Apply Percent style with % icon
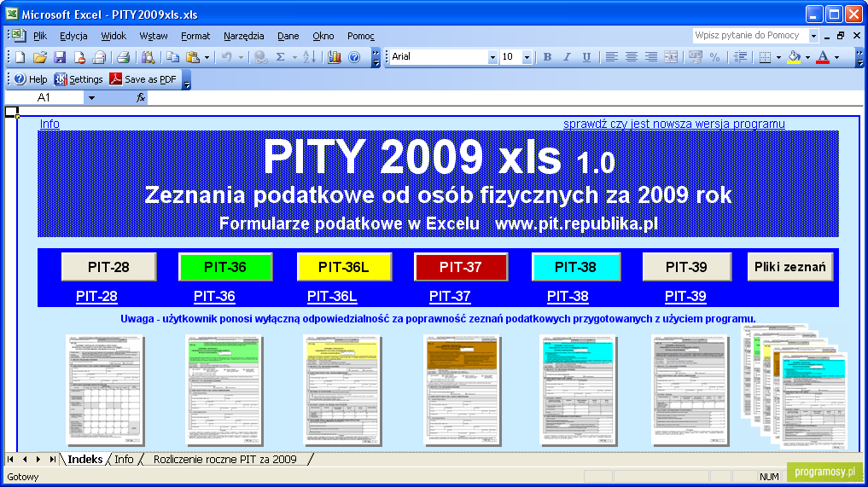The height and width of the screenshot is (487, 868). click(714, 57)
